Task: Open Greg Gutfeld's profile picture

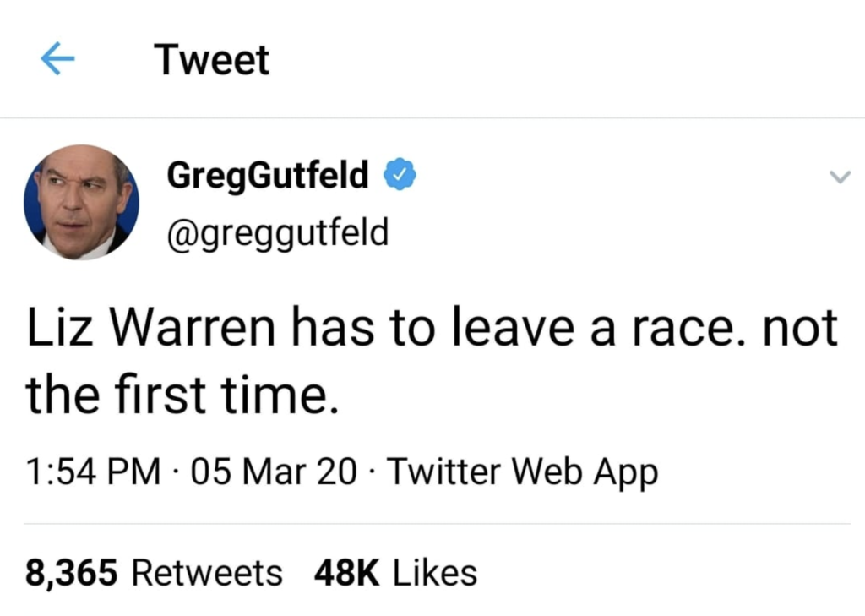Action: pyautogui.click(x=82, y=202)
